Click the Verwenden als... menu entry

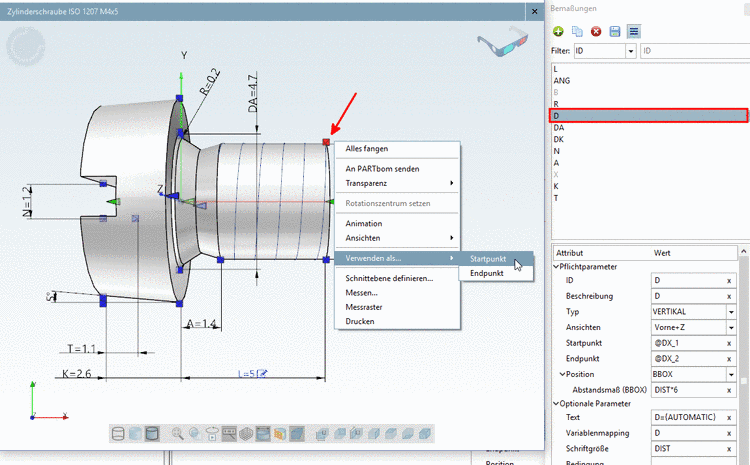click(x=397, y=258)
